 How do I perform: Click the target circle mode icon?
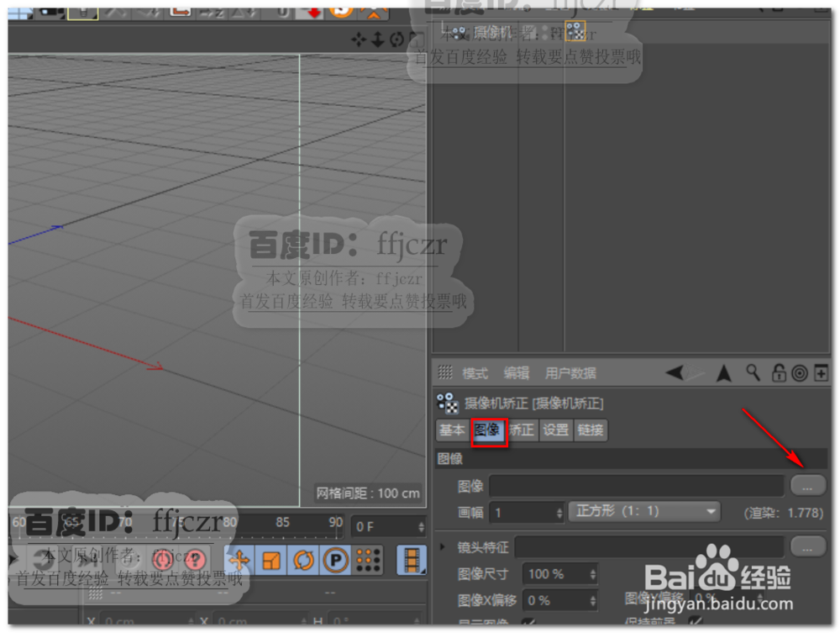[x=800, y=373]
